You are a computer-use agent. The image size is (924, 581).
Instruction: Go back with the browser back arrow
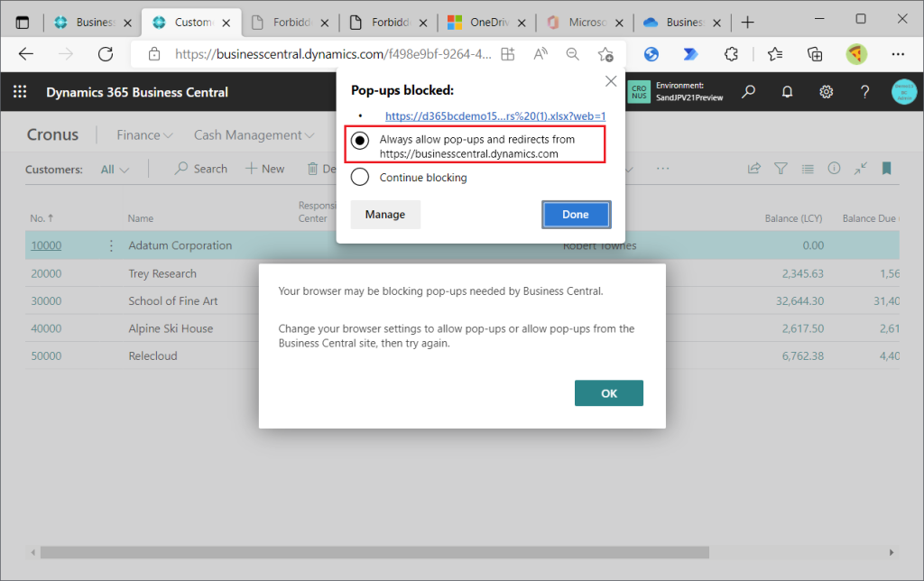[26, 54]
